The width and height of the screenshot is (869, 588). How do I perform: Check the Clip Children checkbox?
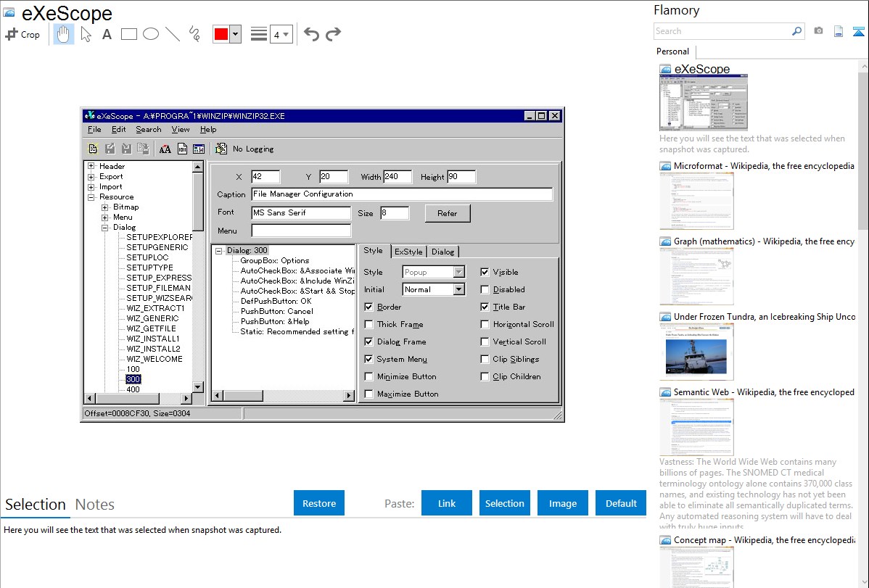click(x=485, y=377)
